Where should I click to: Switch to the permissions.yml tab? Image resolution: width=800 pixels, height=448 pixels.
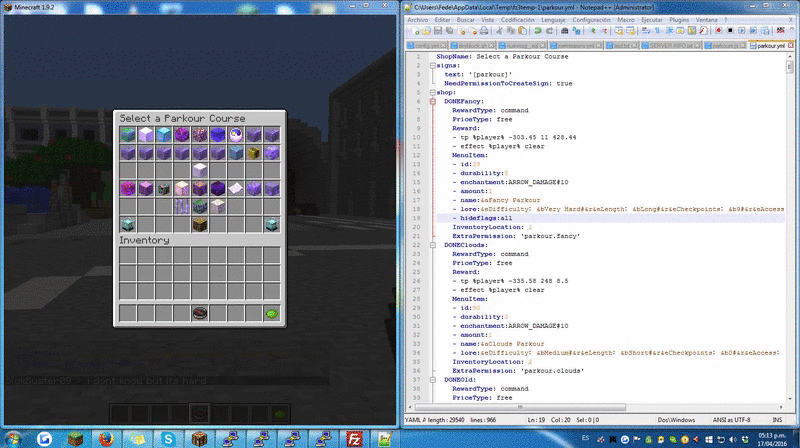coord(575,45)
